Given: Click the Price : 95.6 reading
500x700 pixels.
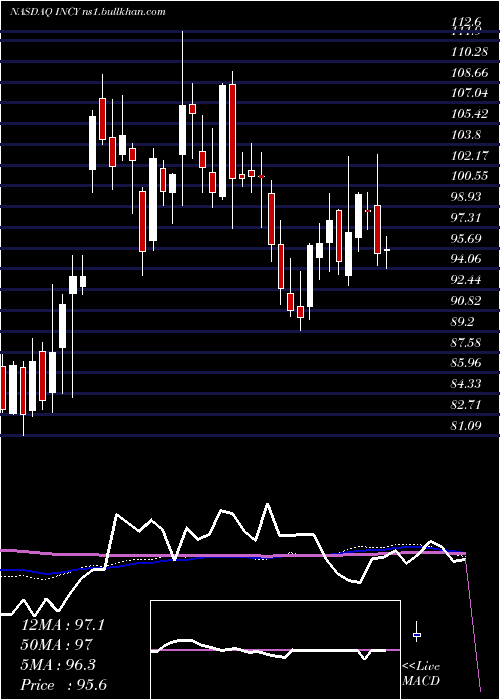Looking at the screenshot, I should 64,685.
